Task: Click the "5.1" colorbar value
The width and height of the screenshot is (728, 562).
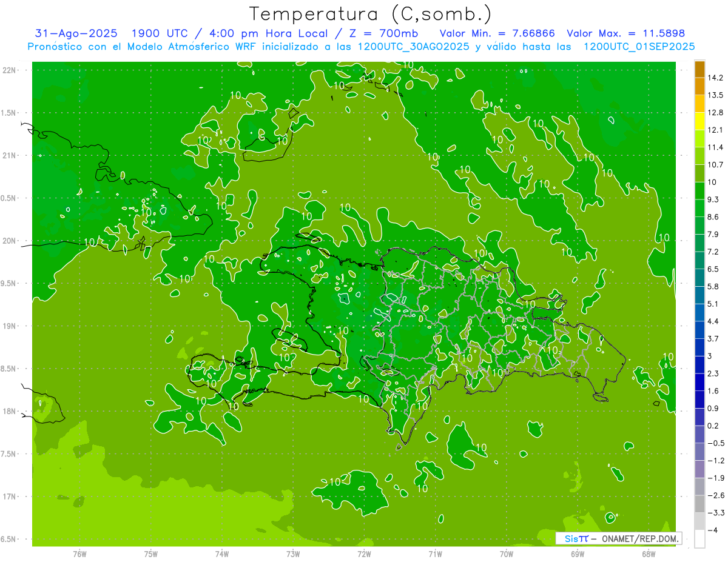Action: coord(713,304)
